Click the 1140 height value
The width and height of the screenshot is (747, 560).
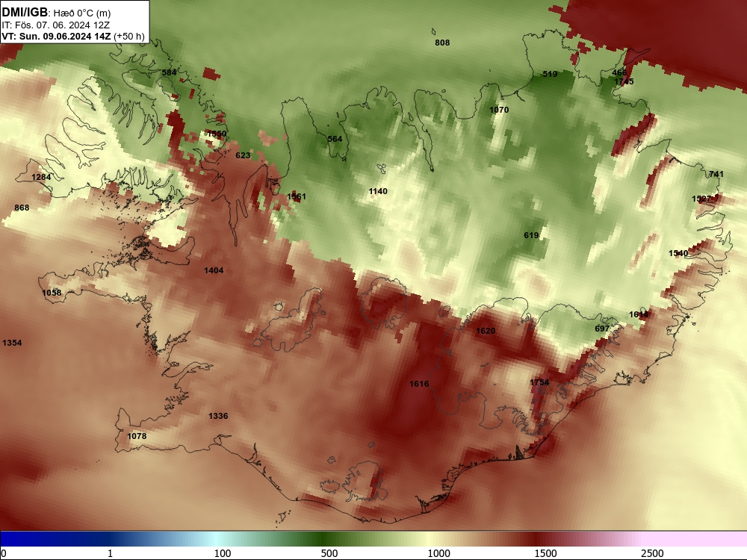click(378, 191)
